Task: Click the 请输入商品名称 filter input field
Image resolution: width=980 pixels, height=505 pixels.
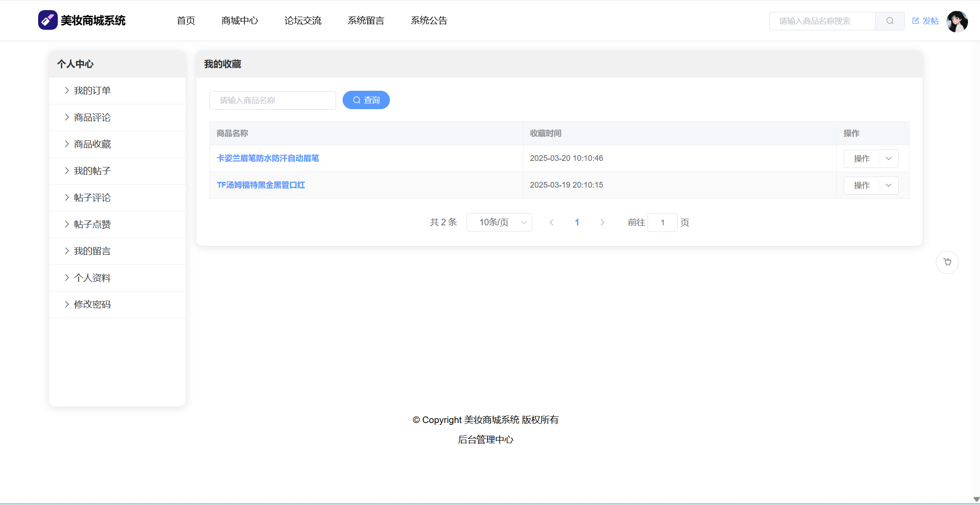Action: [x=272, y=100]
